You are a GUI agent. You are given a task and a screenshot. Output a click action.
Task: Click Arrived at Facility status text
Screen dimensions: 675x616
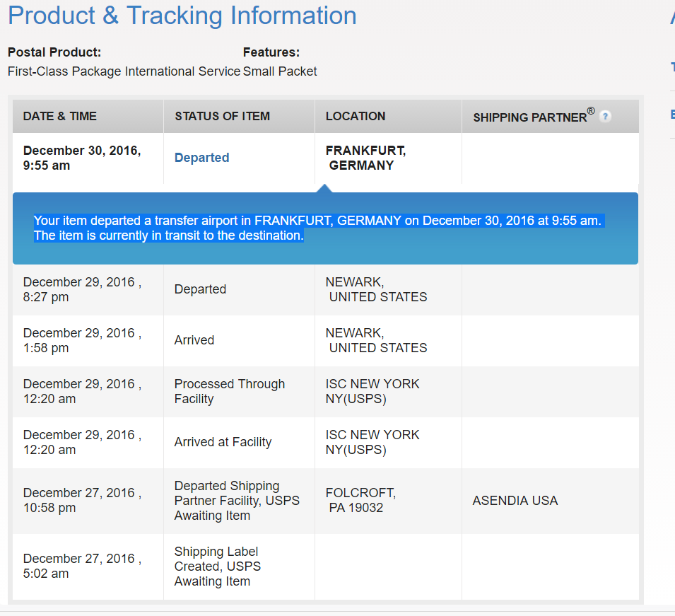[x=223, y=442]
